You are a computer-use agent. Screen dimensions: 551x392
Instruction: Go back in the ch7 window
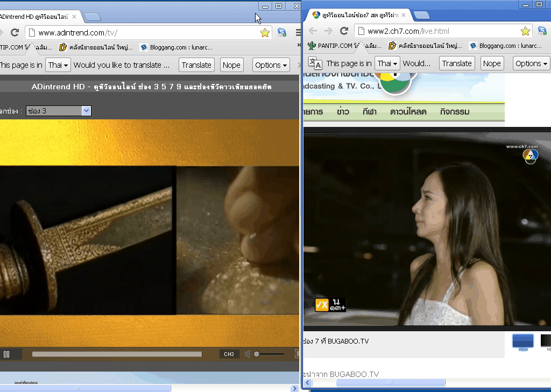313,31
